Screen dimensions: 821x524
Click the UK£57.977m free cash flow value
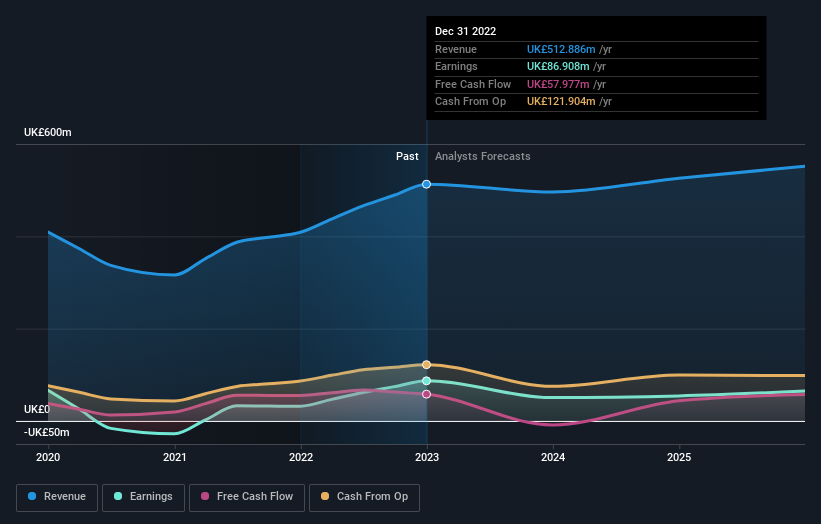coord(558,84)
